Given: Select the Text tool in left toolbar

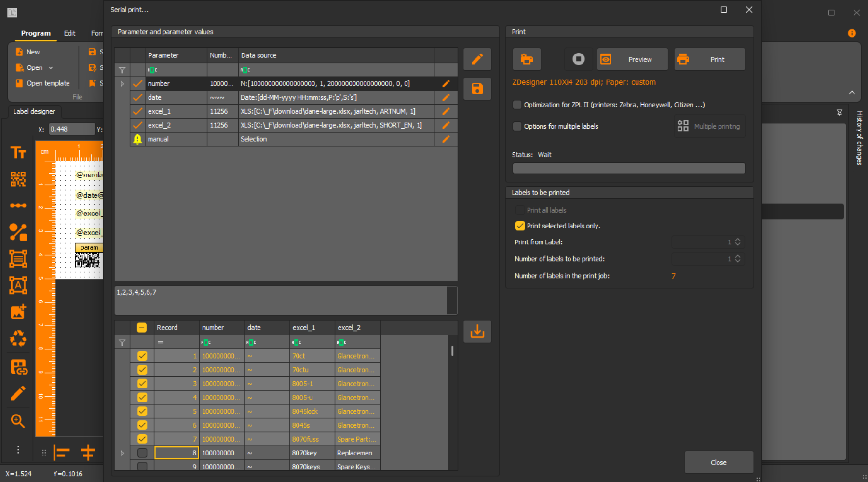Looking at the screenshot, I should coord(18,153).
